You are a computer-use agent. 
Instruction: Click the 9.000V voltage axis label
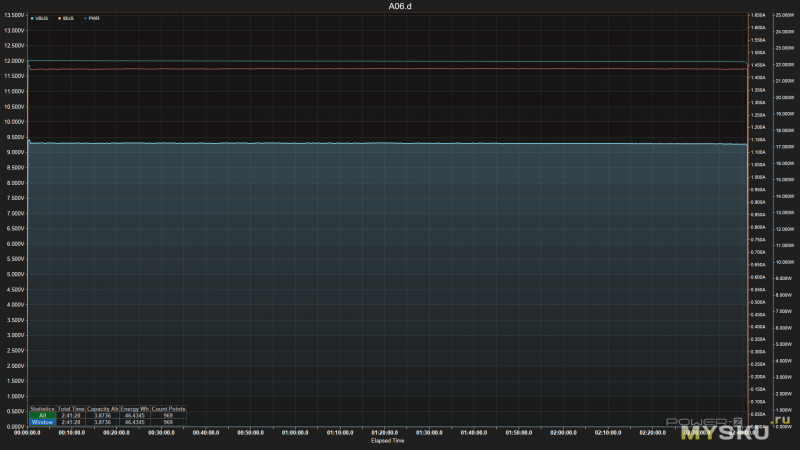pyautogui.click(x=15, y=152)
